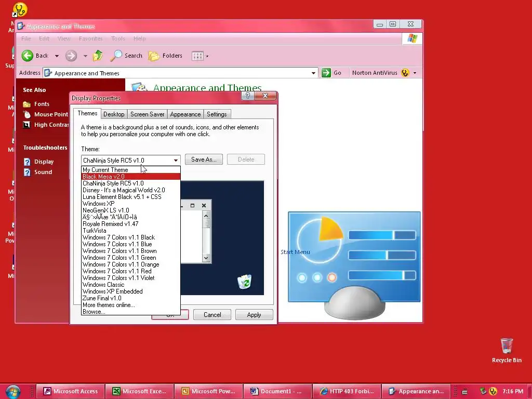Click the Recycle Bin desktop icon
The height and width of the screenshot is (399, 532).
[x=507, y=345]
